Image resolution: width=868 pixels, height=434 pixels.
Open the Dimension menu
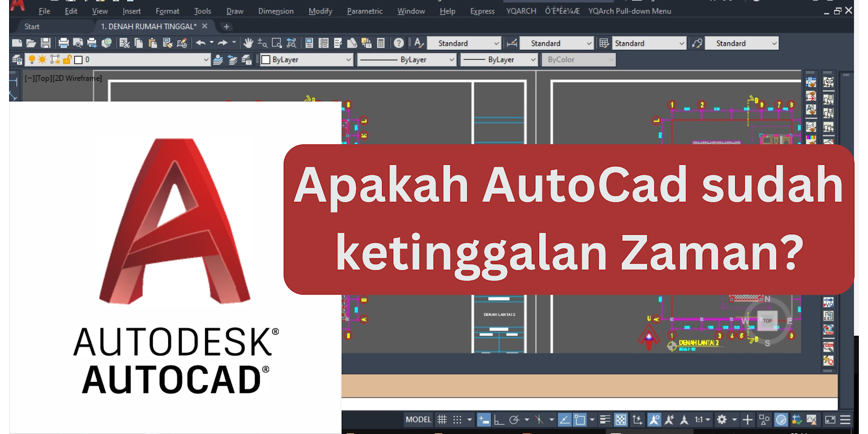tap(276, 11)
